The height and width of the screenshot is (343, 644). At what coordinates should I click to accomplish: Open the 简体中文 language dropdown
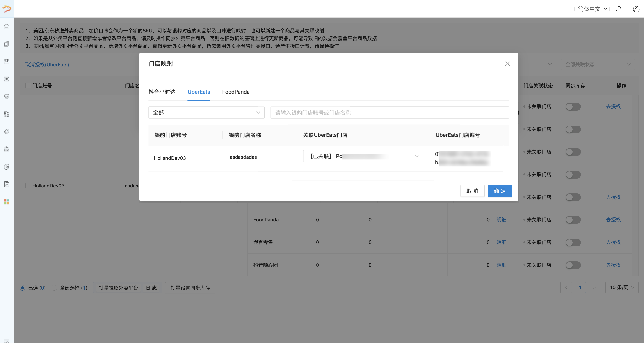592,9
